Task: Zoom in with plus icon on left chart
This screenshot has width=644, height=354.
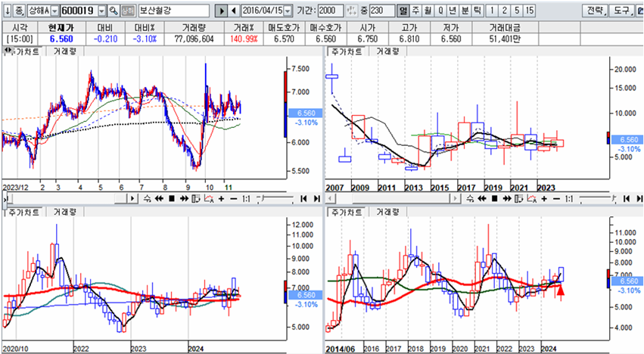Action: 221,198
